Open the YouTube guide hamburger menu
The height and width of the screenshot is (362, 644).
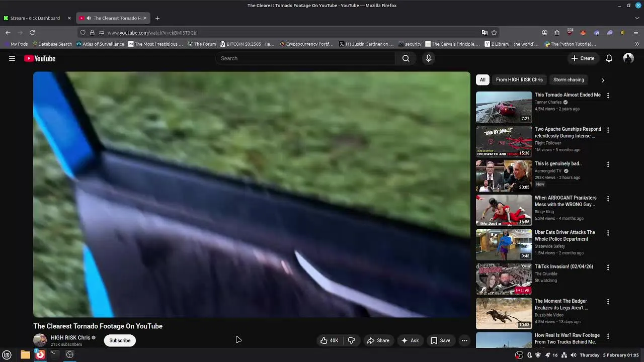click(12, 58)
